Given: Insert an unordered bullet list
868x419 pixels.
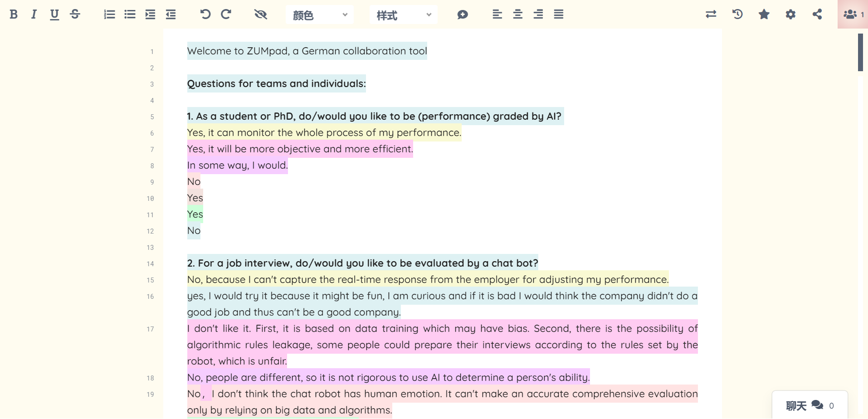Looking at the screenshot, I should [130, 15].
